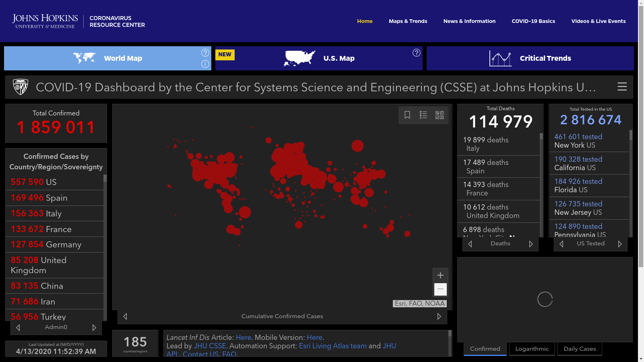Viewport: 644px width, 362px height.
Task: Select Spain 17 489 deaths entry
Action: click(499, 167)
